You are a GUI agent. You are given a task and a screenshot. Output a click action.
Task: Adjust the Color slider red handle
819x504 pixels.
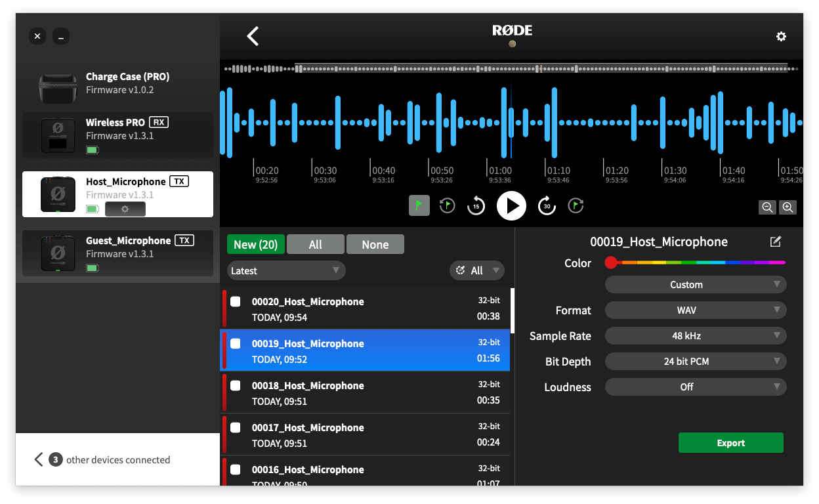(611, 262)
